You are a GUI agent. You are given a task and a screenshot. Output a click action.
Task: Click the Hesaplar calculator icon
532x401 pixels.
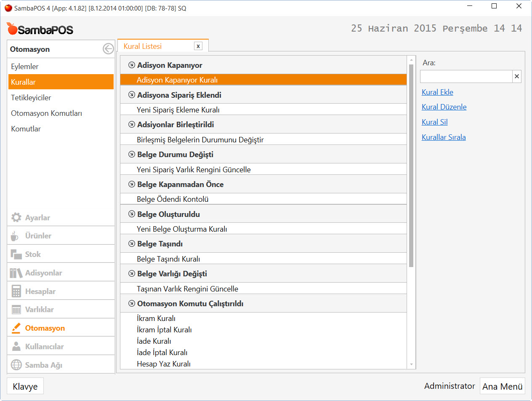tap(16, 291)
